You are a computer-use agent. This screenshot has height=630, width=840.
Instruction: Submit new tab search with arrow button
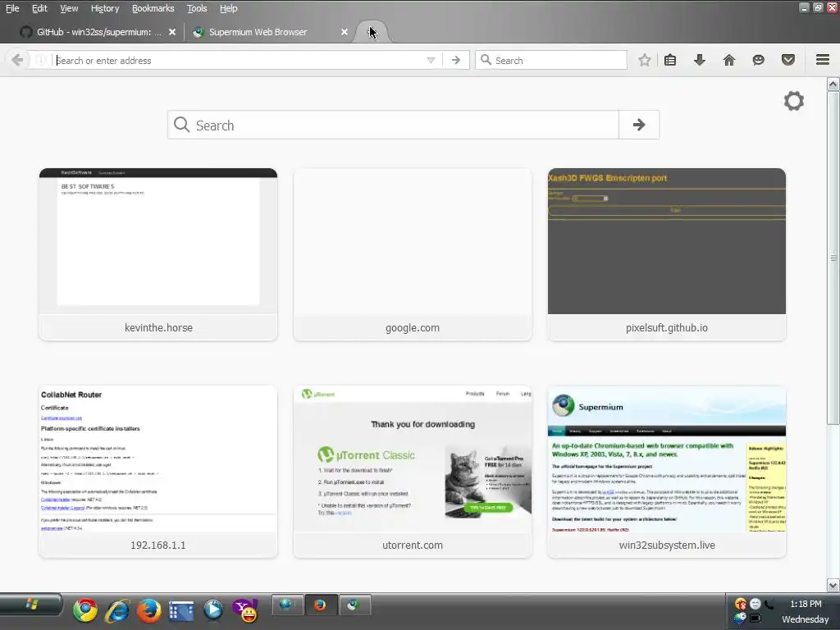pos(638,125)
